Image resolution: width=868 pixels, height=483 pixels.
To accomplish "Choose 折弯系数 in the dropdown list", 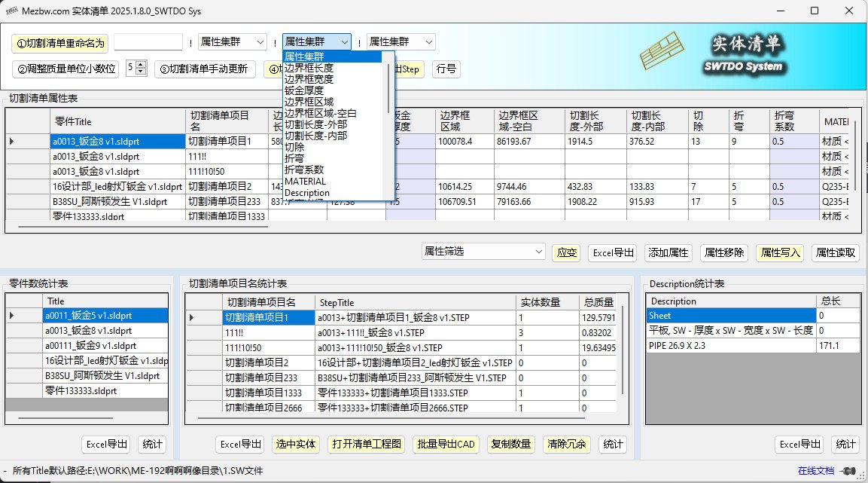I will [305, 170].
